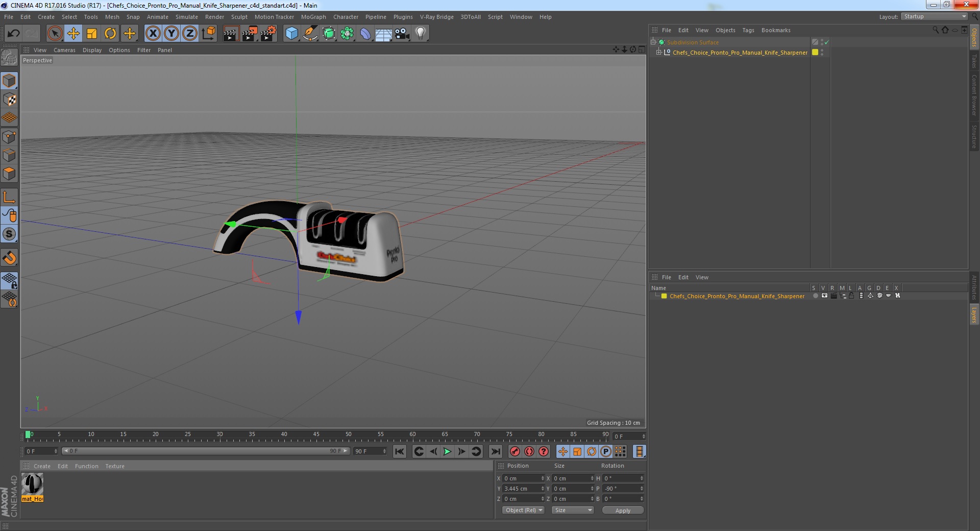The image size is (980, 531).
Task: Add a camera object
Action: coord(402,34)
